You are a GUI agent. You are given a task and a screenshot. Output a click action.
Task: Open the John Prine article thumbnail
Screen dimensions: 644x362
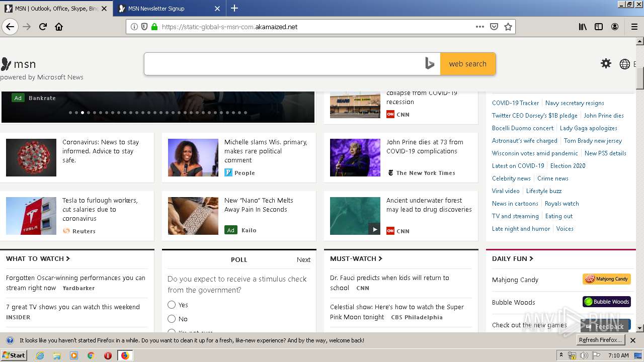click(355, 157)
